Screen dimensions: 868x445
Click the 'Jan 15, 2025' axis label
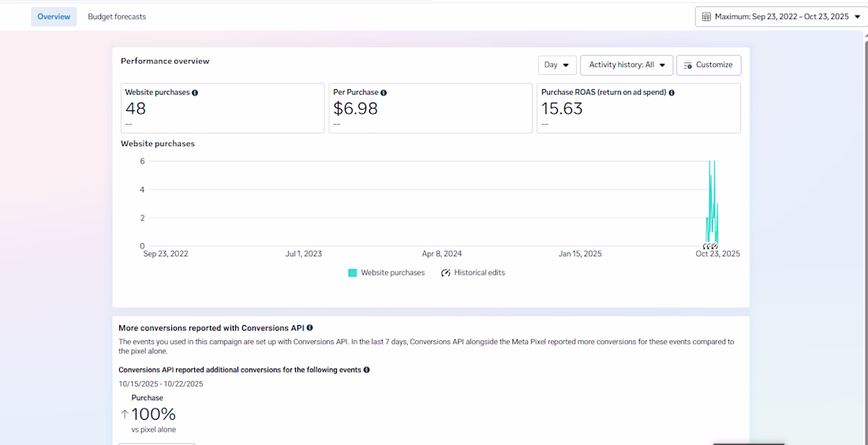tap(580, 254)
